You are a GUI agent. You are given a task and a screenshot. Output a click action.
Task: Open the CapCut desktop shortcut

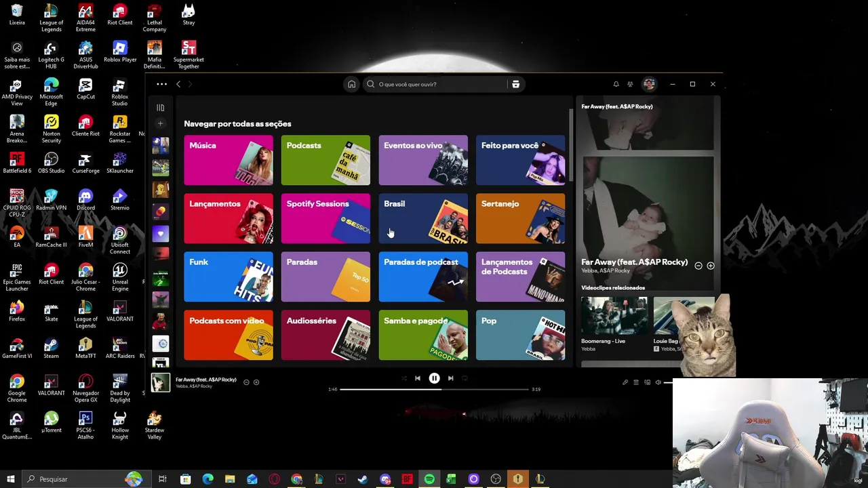point(85,89)
